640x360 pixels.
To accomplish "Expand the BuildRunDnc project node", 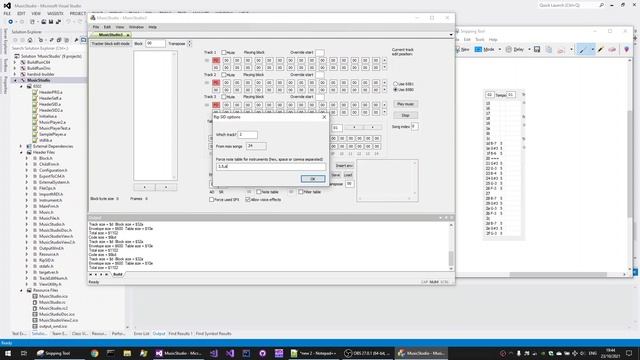I will (x=16, y=68).
